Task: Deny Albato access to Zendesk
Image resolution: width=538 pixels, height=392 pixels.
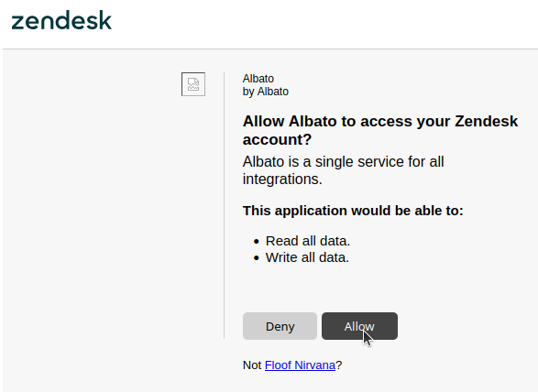Action: coord(280,326)
